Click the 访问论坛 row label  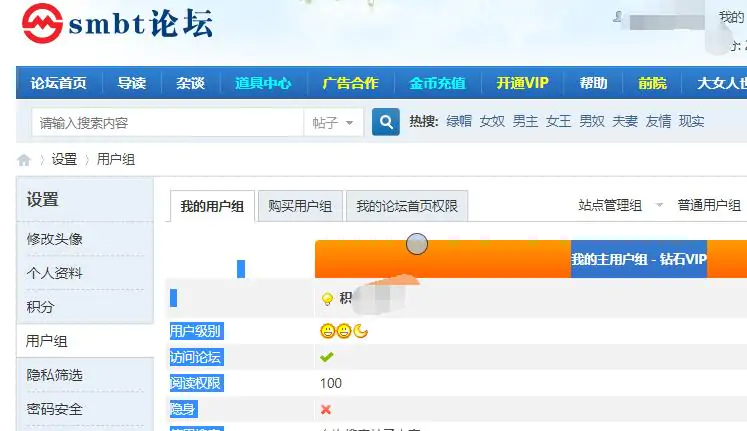196,357
